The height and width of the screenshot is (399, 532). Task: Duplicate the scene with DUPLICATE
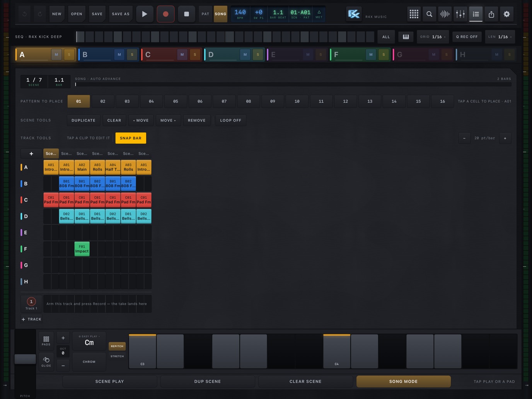pos(84,120)
